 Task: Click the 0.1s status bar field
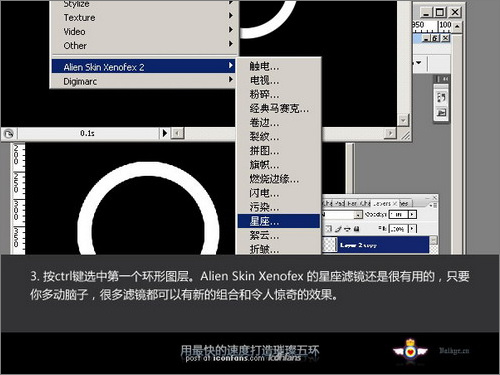pyautogui.click(x=88, y=133)
